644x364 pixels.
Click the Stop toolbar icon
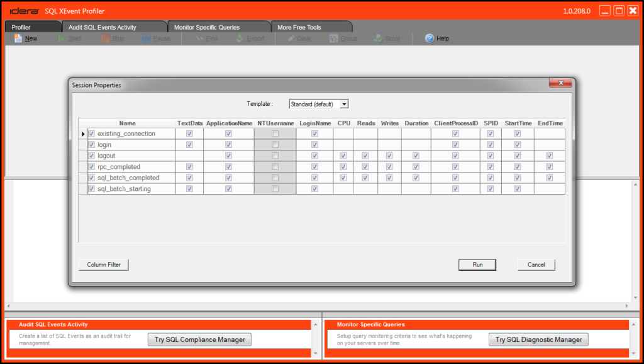(105, 38)
